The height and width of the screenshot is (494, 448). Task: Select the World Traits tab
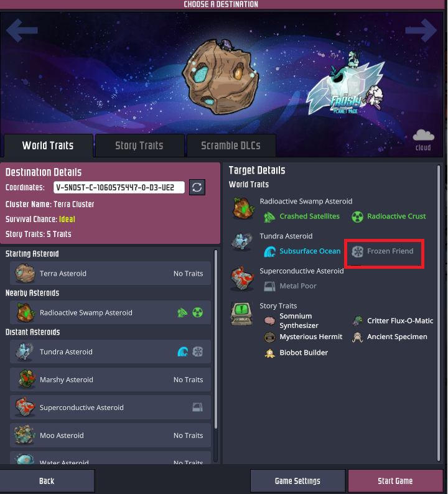(x=48, y=146)
